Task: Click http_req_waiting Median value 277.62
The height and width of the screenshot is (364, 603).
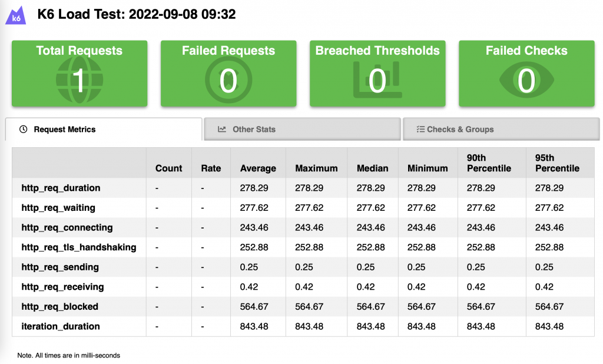Action: pyautogui.click(x=371, y=208)
